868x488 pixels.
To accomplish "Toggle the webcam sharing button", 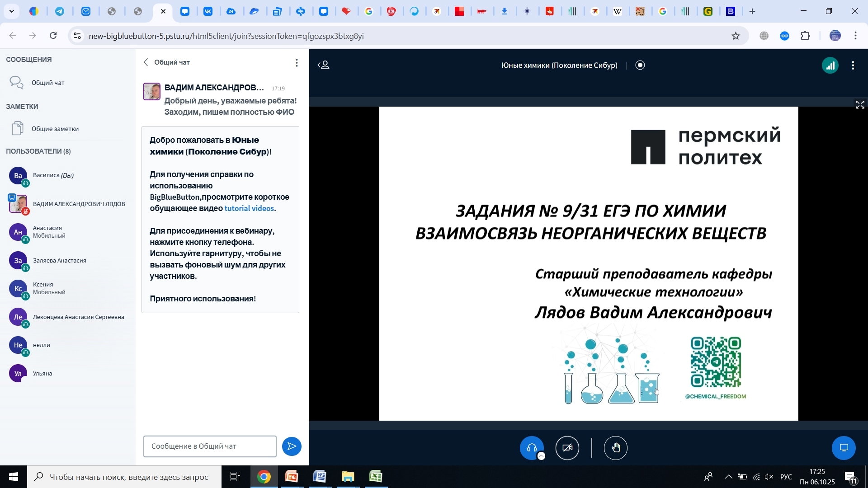I will pyautogui.click(x=567, y=448).
